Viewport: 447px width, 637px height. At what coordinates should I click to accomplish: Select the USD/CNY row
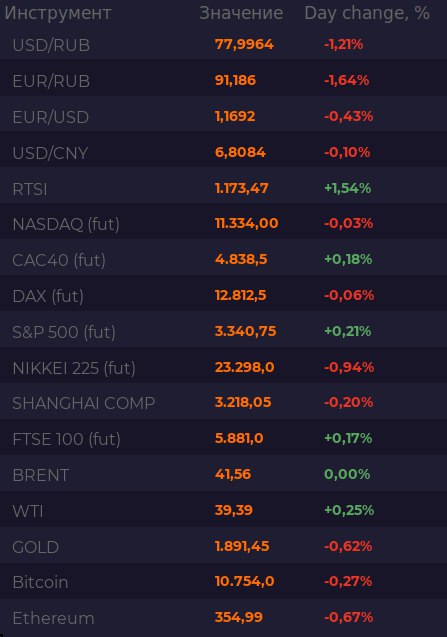(224, 152)
